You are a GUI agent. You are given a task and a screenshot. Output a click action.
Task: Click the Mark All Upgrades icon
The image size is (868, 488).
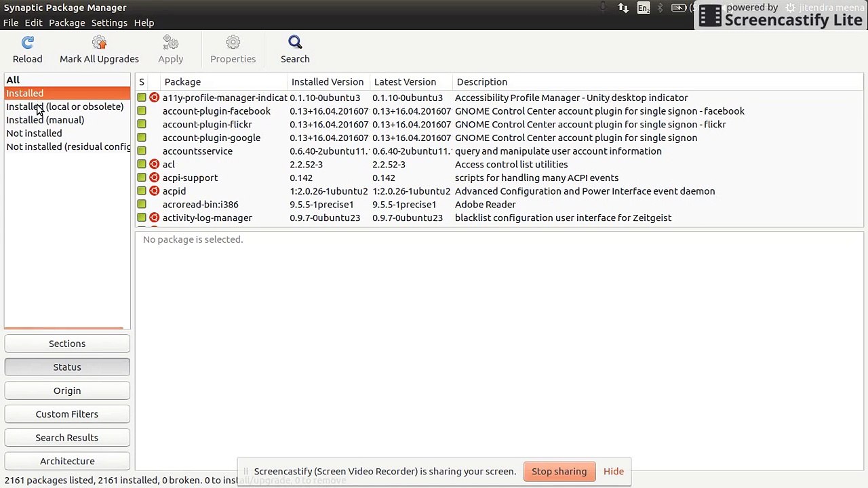[x=99, y=43]
